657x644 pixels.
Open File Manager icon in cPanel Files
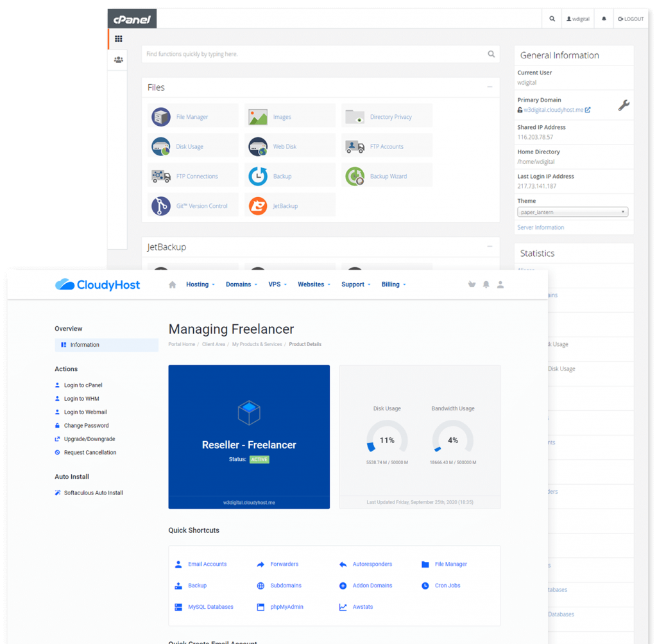(x=161, y=117)
